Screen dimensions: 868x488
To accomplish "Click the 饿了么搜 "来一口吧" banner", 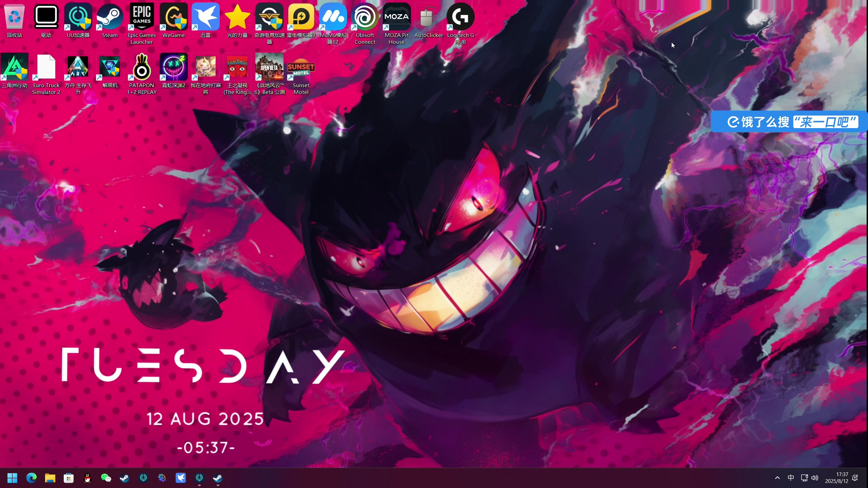I will click(789, 122).
